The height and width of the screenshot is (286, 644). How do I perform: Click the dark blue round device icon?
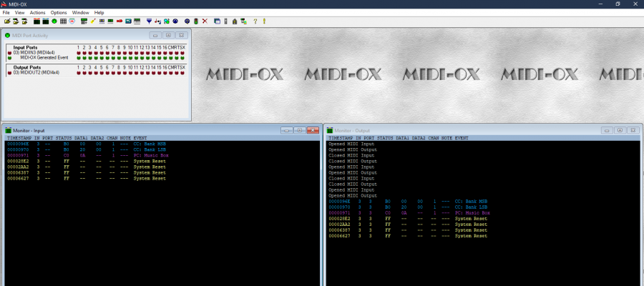pyautogui.click(x=175, y=21)
